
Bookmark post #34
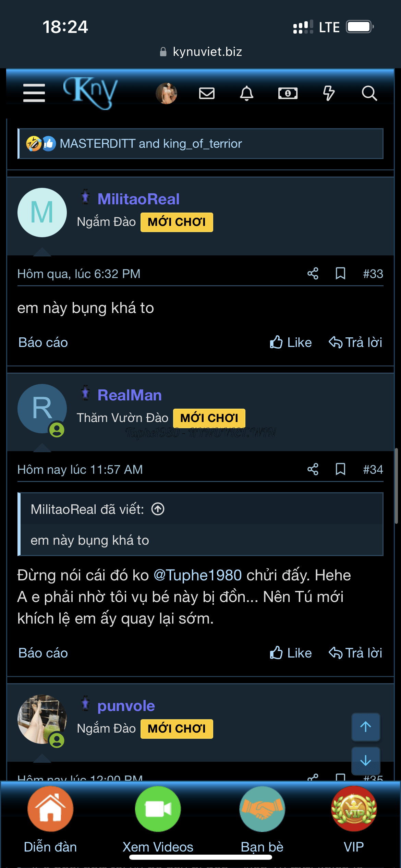point(340,469)
